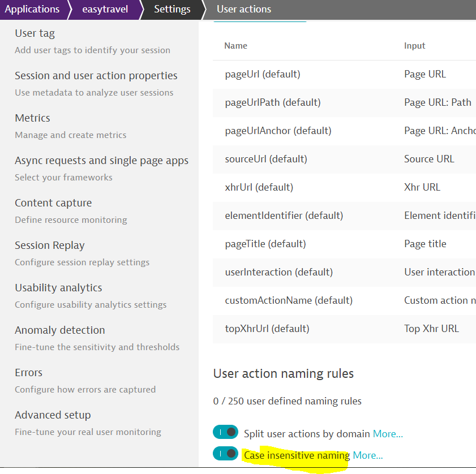Open easytravel breadcrumb
Viewport: 476px width, 474px height.
(105, 9)
